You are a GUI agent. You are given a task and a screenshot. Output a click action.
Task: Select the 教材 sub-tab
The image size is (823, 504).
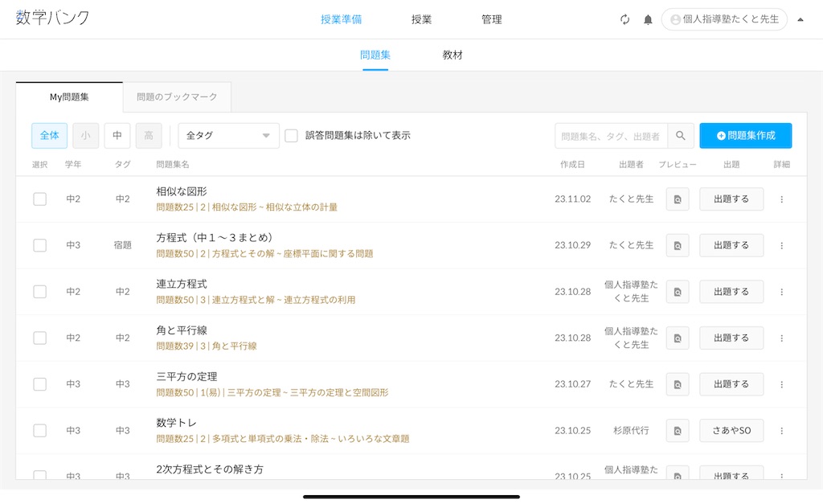tap(452, 55)
